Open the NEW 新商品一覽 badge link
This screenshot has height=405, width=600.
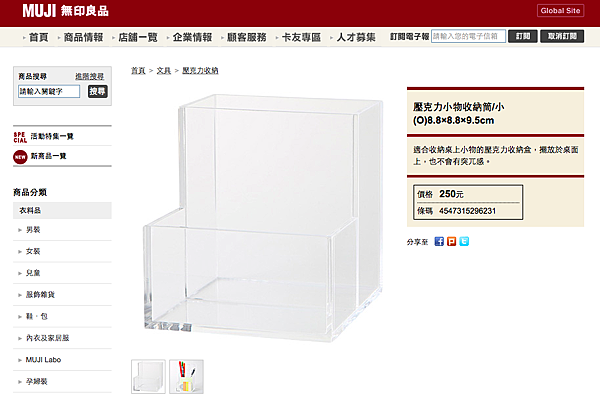pyautogui.click(x=20, y=157)
